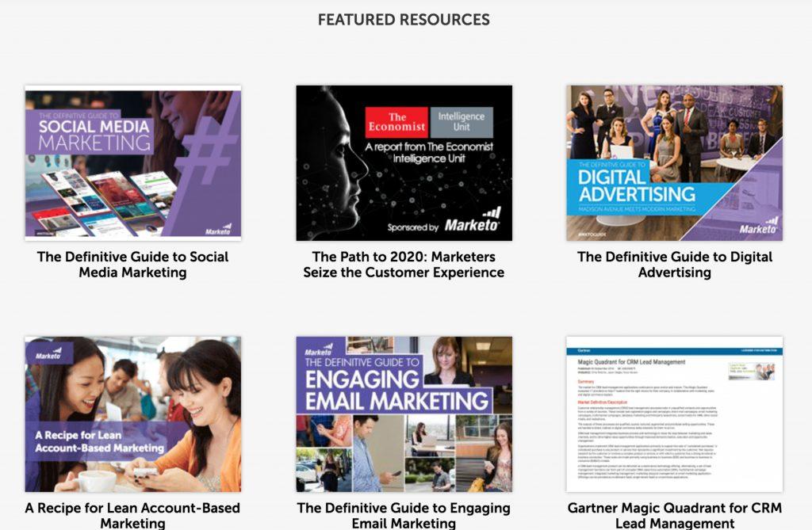812x530 pixels.
Task: Click 'The Path to 2020' title link
Action: coord(404,265)
